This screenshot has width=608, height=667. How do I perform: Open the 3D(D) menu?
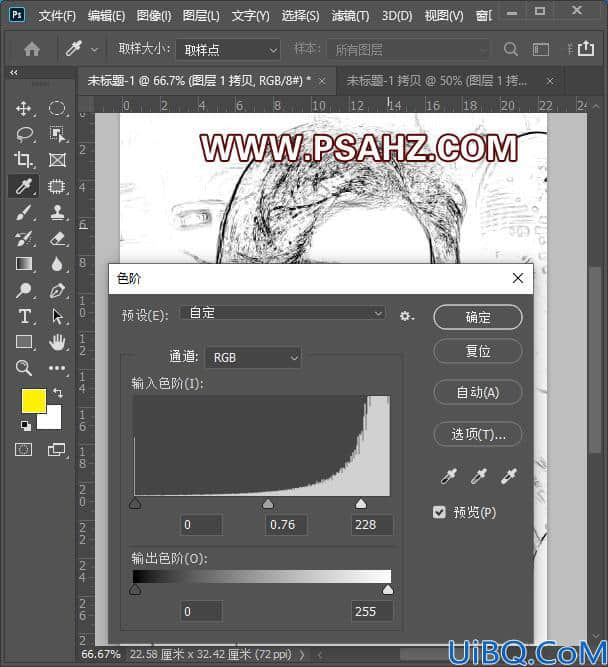pos(397,16)
